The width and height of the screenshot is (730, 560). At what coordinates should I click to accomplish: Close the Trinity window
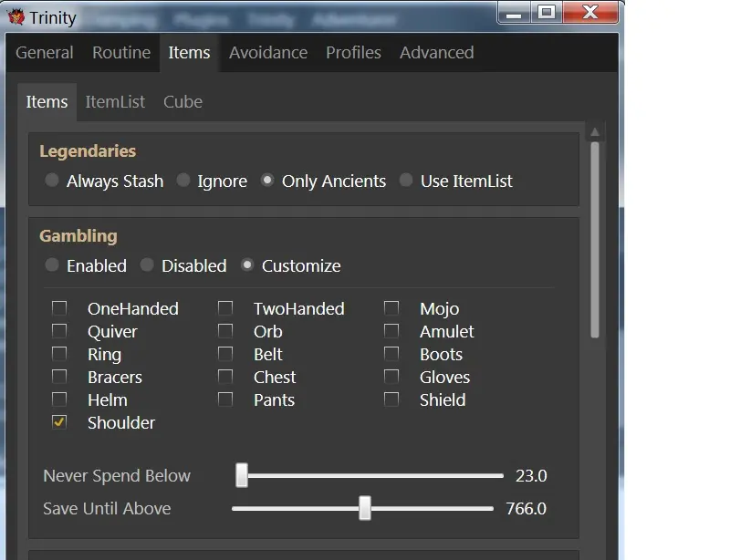coord(590,13)
